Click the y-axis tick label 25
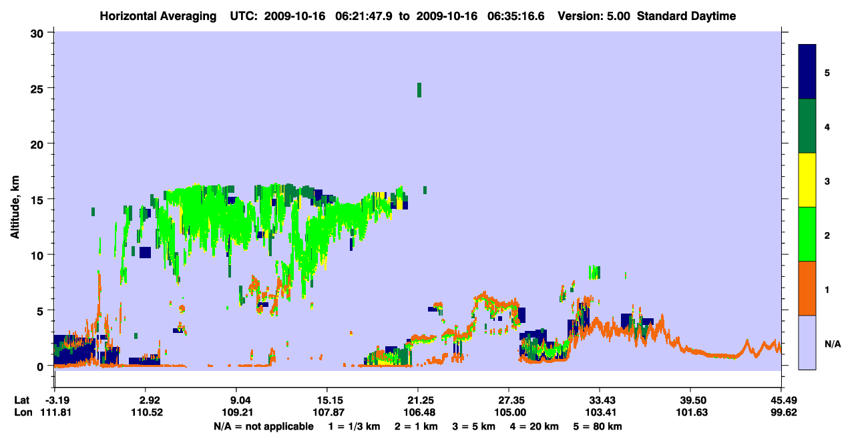Screen dimensions: 868x445 point(39,88)
